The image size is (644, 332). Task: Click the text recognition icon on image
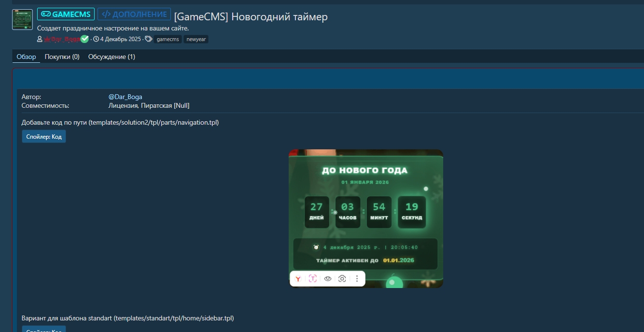pyautogui.click(x=313, y=279)
